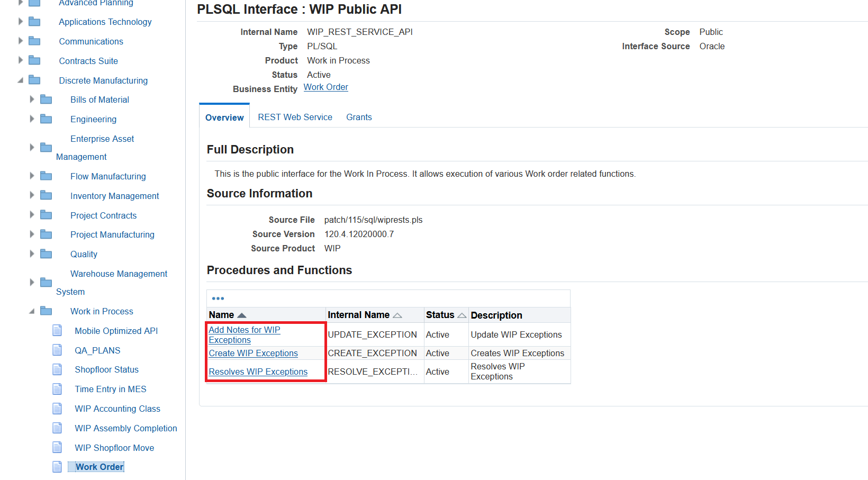Open the Grants tab
The height and width of the screenshot is (480, 868).
click(359, 117)
